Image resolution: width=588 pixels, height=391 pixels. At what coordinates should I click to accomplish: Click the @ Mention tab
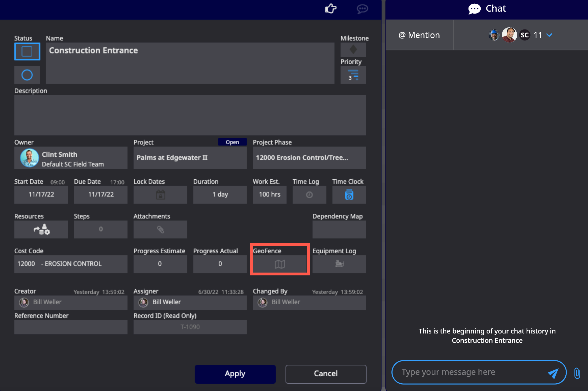click(419, 35)
